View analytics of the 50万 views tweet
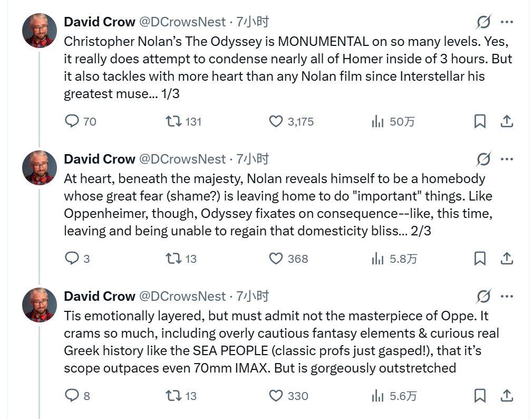 click(x=393, y=121)
